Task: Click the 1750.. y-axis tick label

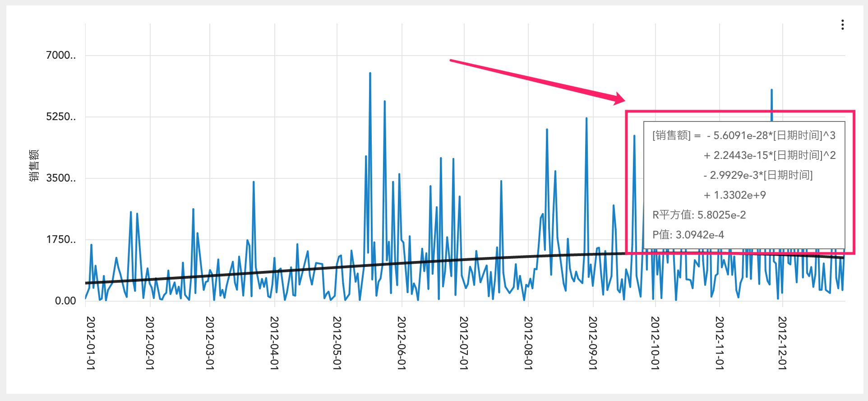Action: coord(61,240)
